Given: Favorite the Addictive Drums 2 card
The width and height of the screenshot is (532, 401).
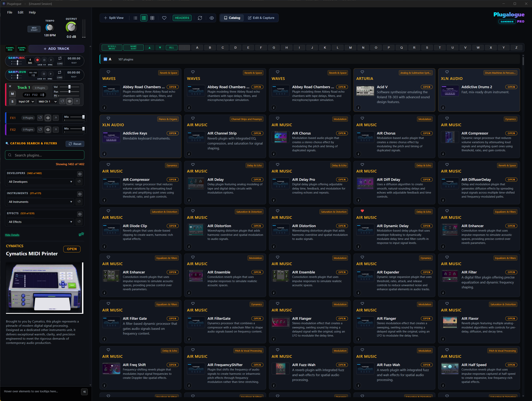Looking at the screenshot, I should tap(447, 72).
